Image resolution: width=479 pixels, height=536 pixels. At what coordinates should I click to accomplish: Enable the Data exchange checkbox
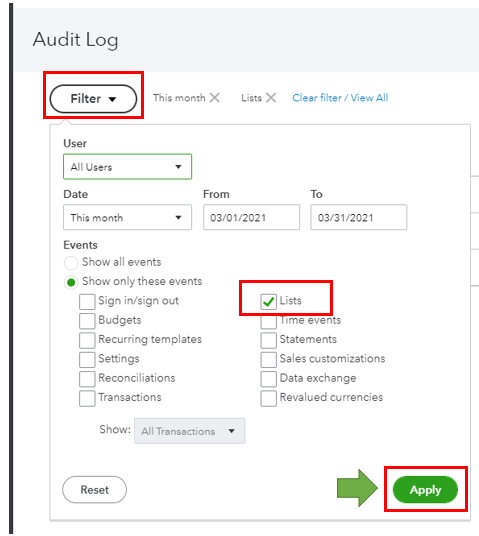pos(268,379)
